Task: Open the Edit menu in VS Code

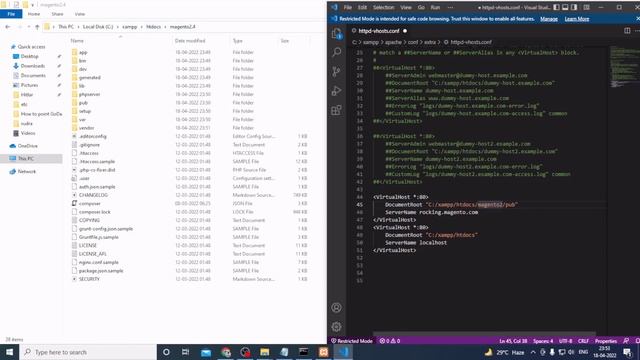Action: (x=362, y=7)
